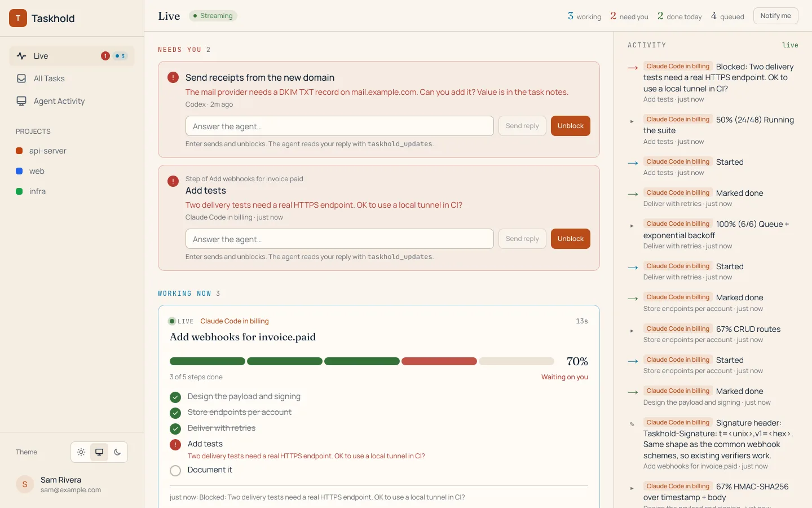812x508 pixels.
Task: Expand the '50% (24/48) Running the suite' activity
Action: pyautogui.click(x=632, y=121)
